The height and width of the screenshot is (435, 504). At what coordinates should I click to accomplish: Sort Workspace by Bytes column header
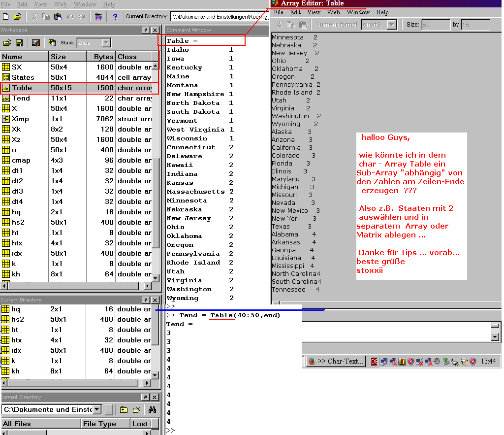tap(103, 57)
